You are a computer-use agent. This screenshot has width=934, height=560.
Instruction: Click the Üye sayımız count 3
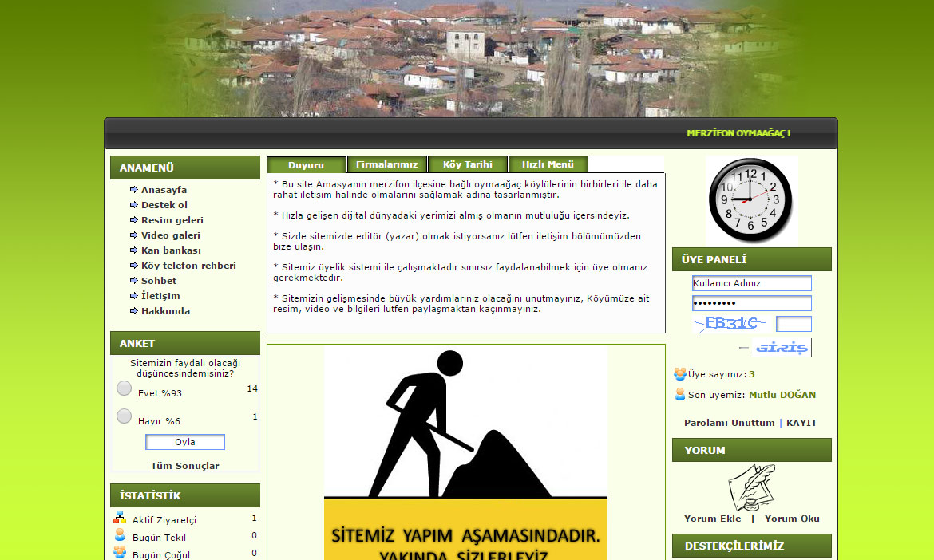[x=752, y=374]
